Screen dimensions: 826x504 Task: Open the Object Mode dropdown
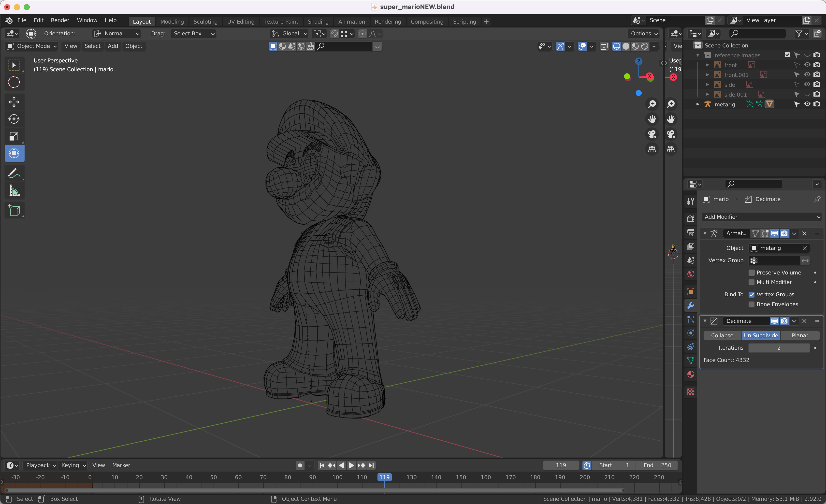tap(32, 46)
